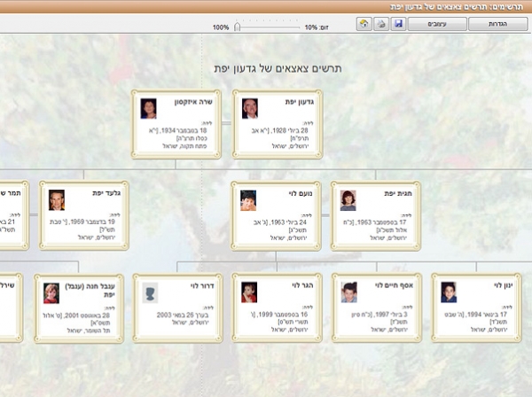This screenshot has height=397, width=532.
Task: Select the name ינון לוי in its card
Action: tap(503, 285)
